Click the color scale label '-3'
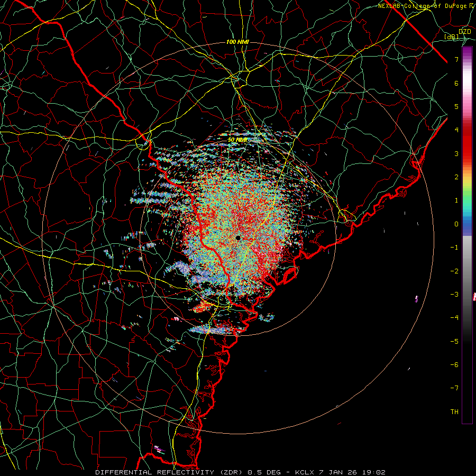 tap(454, 295)
